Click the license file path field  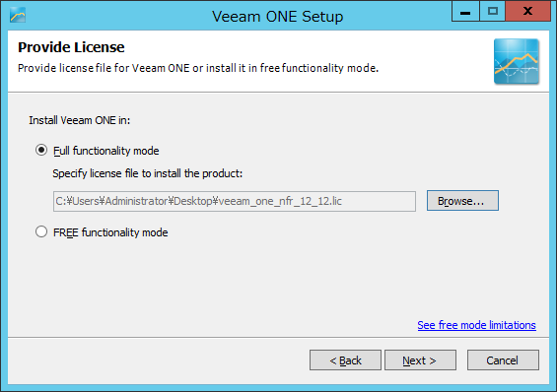point(235,201)
